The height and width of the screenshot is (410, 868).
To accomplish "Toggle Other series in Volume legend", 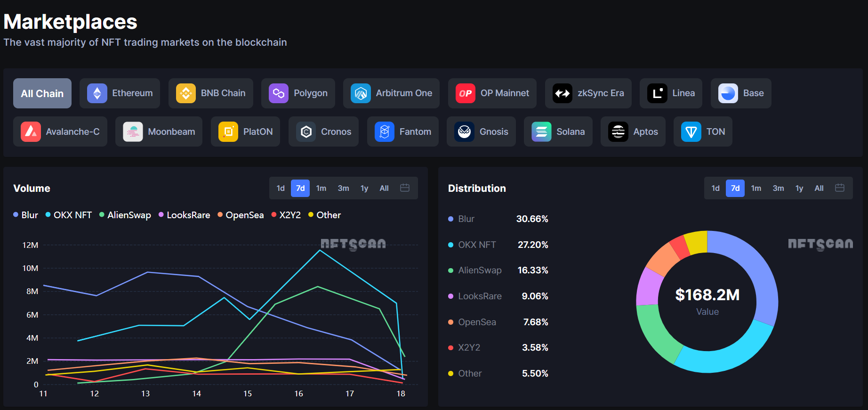I will click(325, 215).
